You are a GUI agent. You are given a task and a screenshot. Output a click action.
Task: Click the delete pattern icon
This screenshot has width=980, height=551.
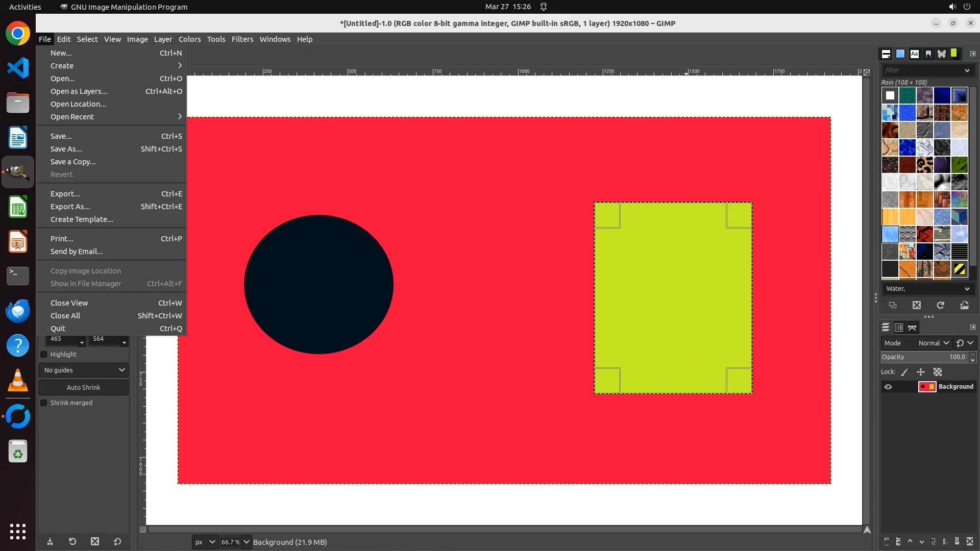(917, 305)
